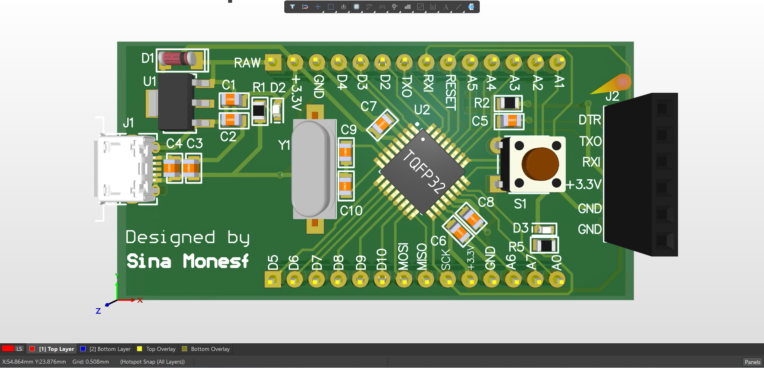This screenshot has width=764, height=368.
Task: Select the Place Line tool
Action: coord(458,7)
